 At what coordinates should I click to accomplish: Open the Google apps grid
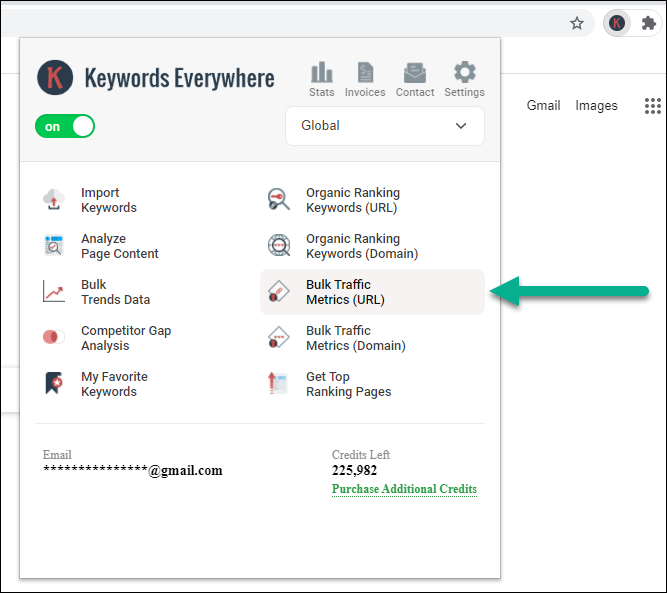coord(653,106)
